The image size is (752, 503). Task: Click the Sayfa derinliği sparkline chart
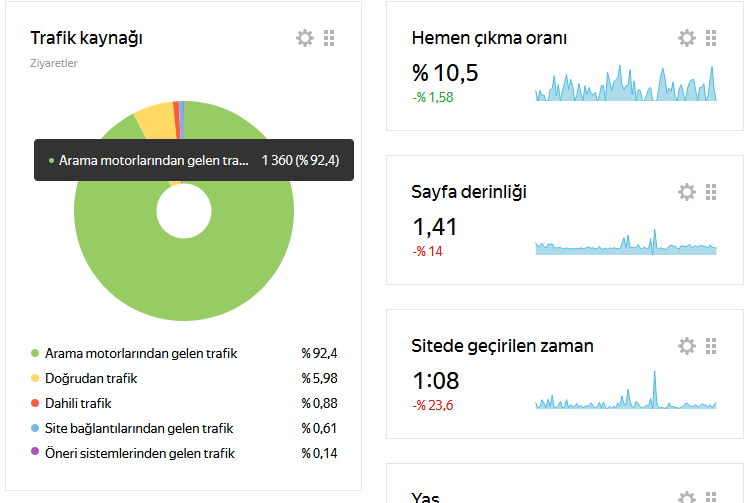tap(626, 242)
